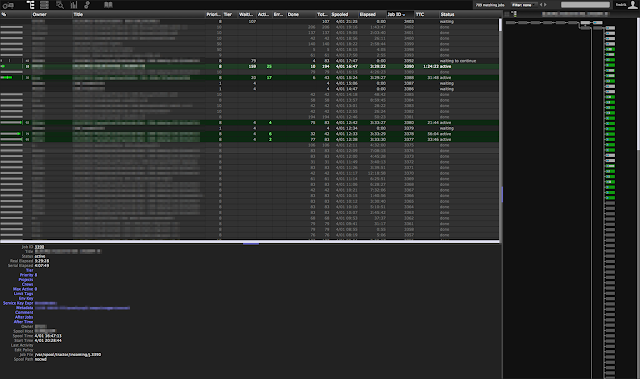Open the Jobs tree view icon
The height and width of the screenshot is (379, 640).
(x=31, y=5)
